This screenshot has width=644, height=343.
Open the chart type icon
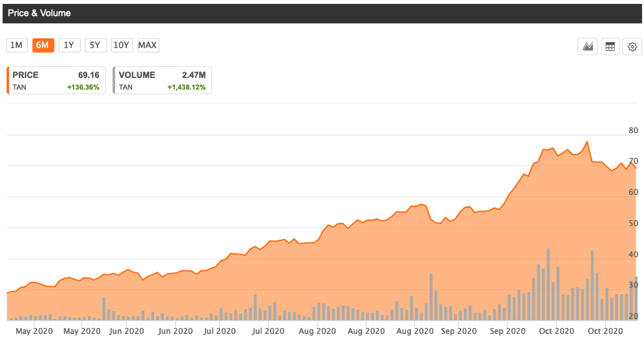point(588,46)
